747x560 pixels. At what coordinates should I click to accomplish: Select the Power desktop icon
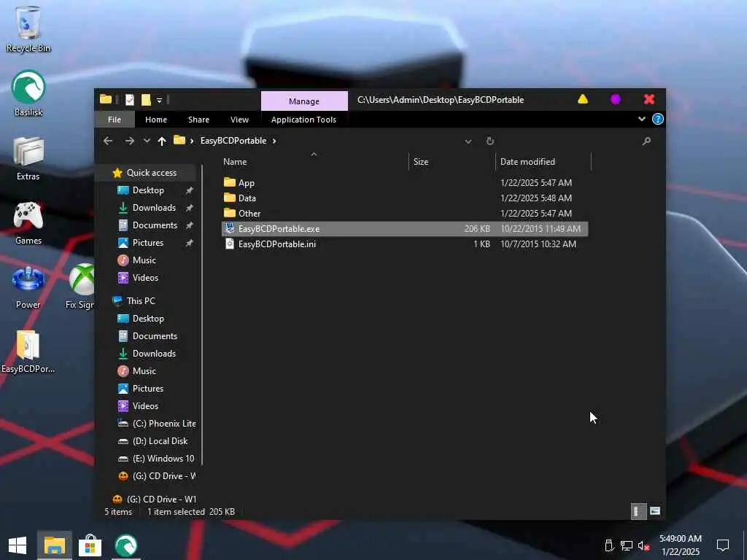(x=28, y=287)
